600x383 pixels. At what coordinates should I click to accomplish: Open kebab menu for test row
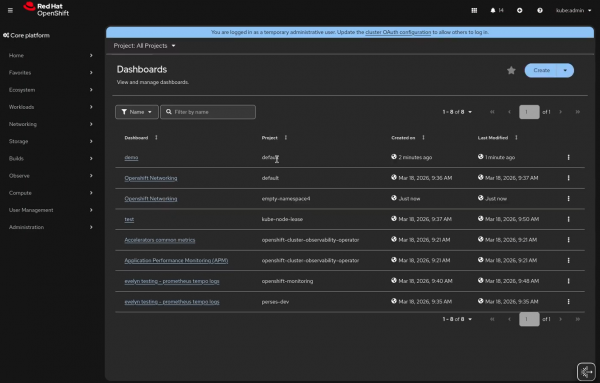pos(569,220)
